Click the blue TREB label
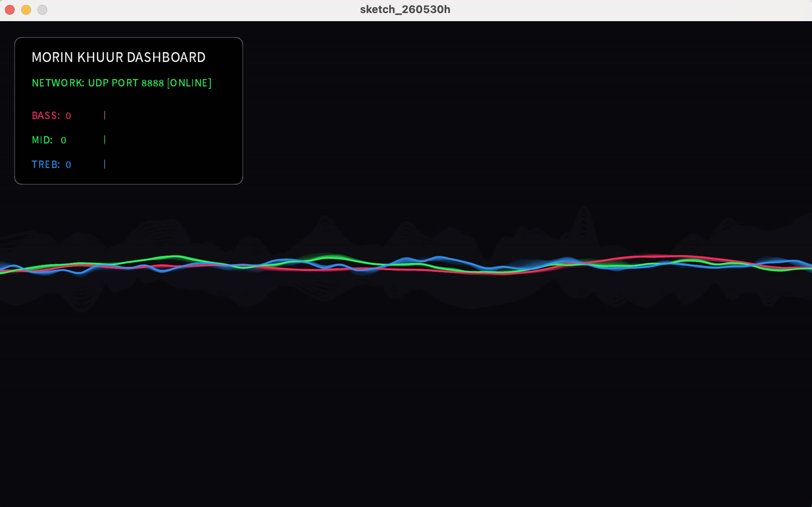812x507 pixels. click(x=46, y=164)
